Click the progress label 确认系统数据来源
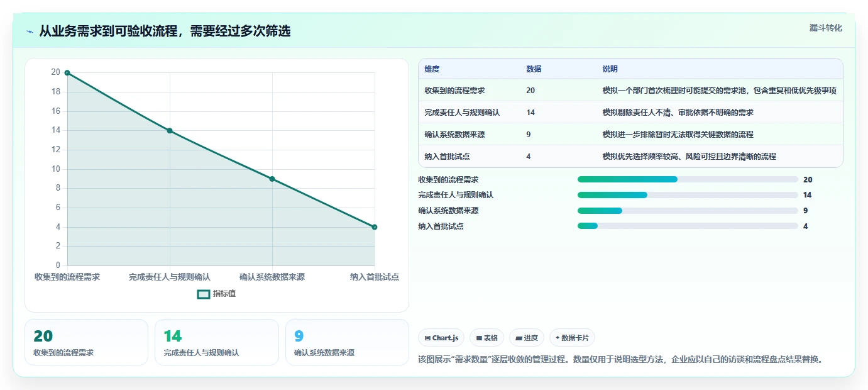 click(448, 211)
